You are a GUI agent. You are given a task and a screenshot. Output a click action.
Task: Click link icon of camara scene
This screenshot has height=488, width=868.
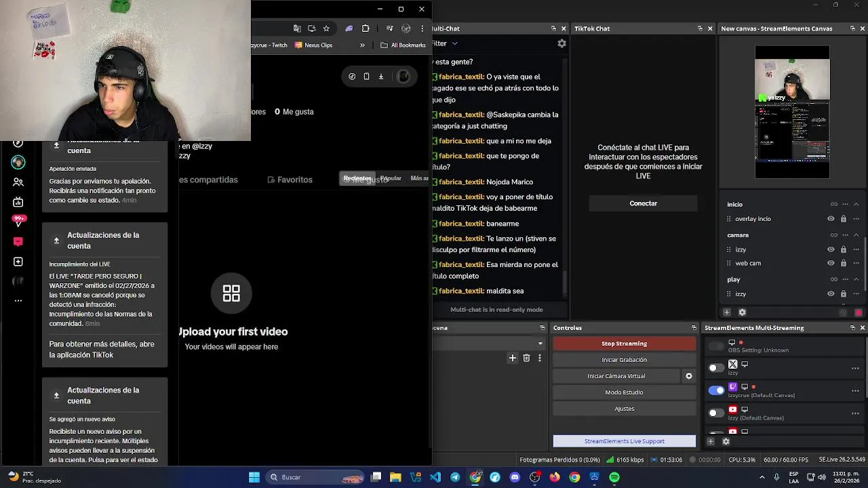click(x=834, y=235)
